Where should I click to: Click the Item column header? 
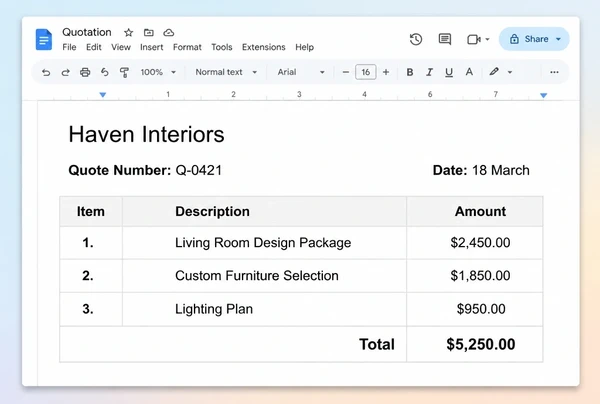91,211
